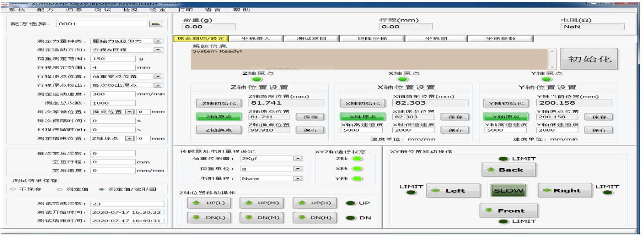The width and height of the screenshot is (644, 238).
Task: Click the DN(H) Z-axis move button
Action: tap(313, 217)
